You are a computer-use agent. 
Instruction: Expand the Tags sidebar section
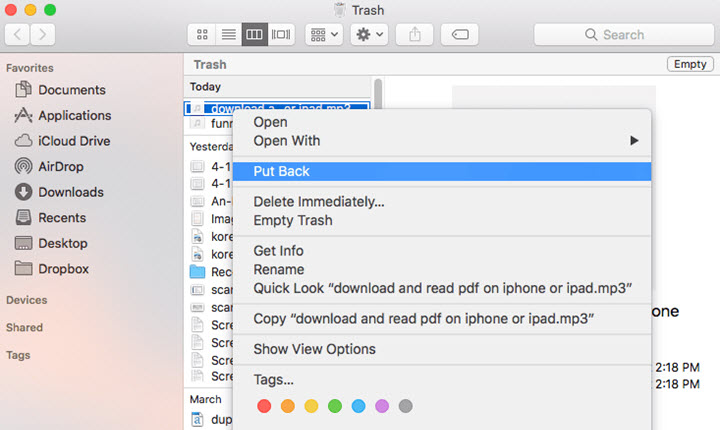(18, 355)
